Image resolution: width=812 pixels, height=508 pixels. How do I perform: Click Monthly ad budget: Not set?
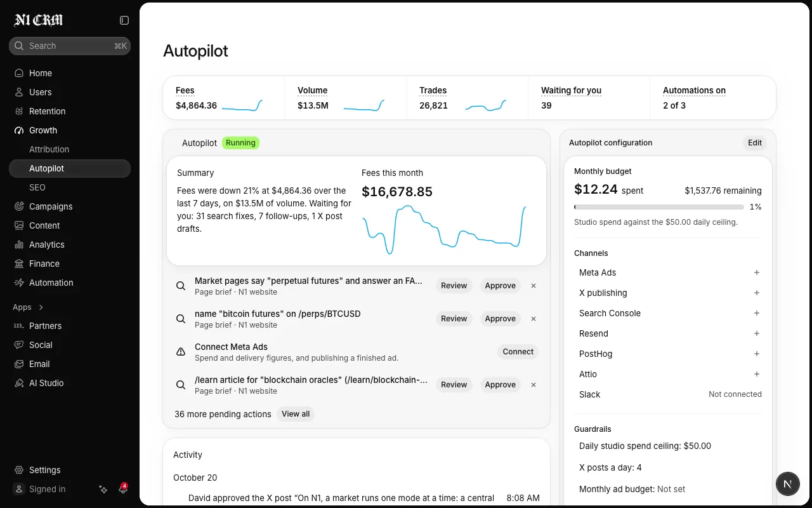click(632, 489)
